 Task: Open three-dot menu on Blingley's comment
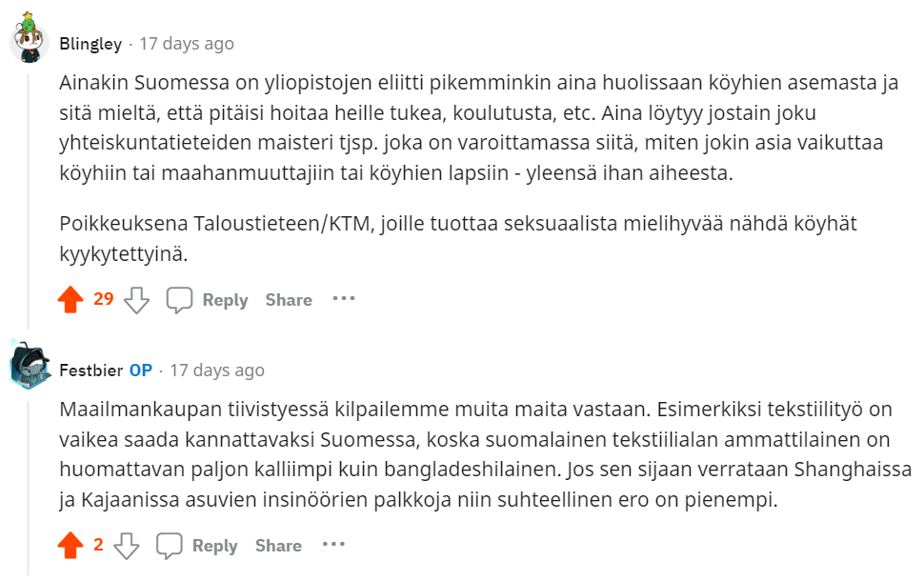click(343, 299)
